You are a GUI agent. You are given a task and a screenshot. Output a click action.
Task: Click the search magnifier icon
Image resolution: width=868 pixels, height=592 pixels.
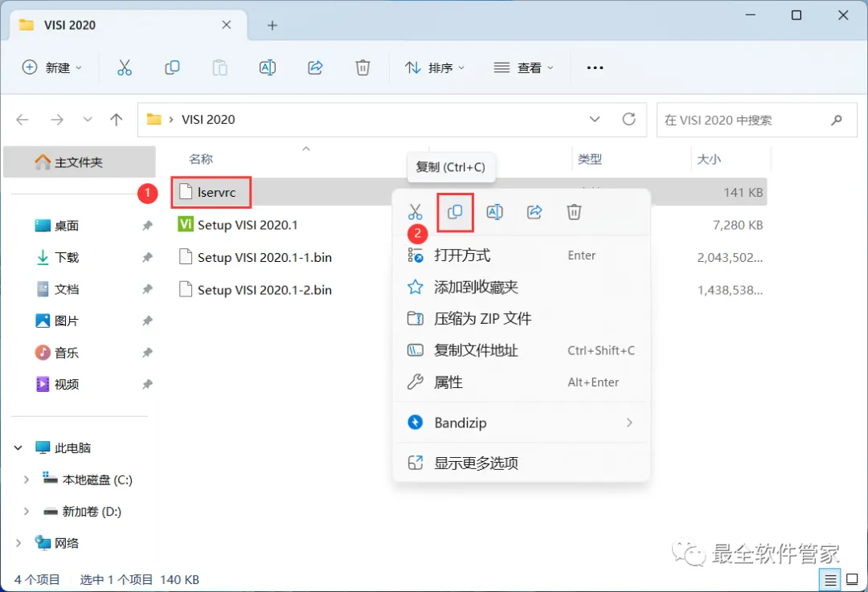tap(837, 120)
